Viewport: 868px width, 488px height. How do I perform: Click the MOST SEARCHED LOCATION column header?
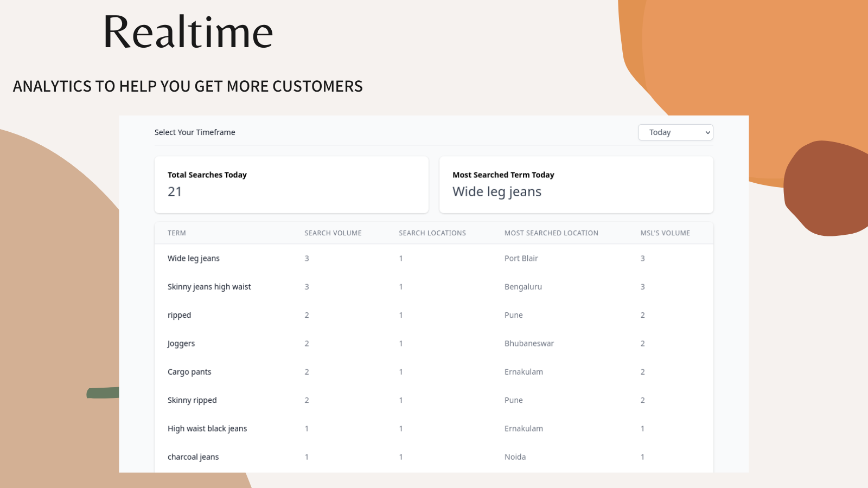pyautogui.click(x=551, y=233)
